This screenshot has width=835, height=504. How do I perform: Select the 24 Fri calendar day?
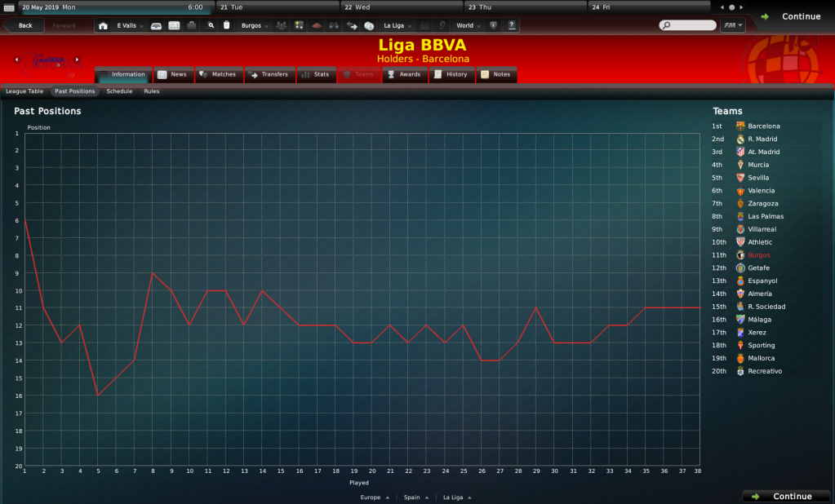tap(649, 7)
